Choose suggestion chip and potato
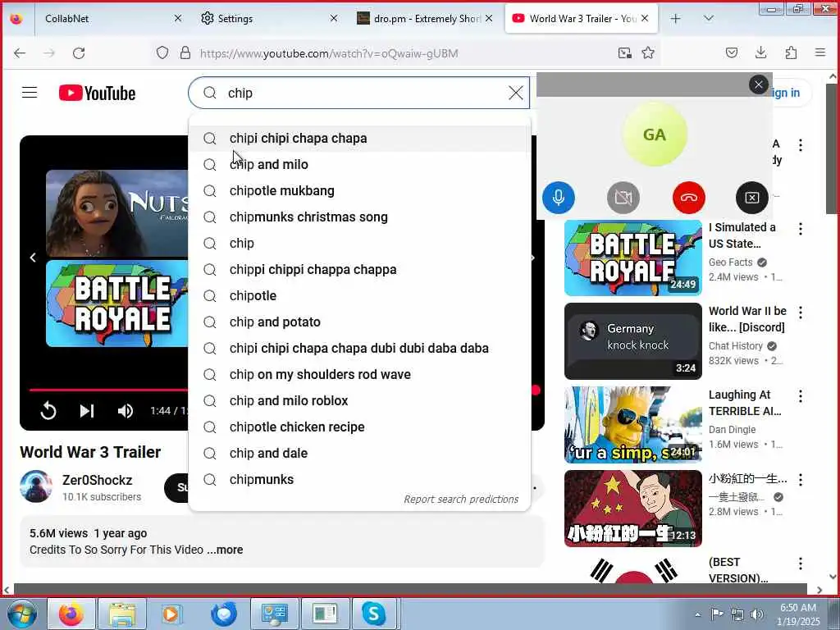Image resolution: width=840 pixels, height=630 pixels. 359,322
